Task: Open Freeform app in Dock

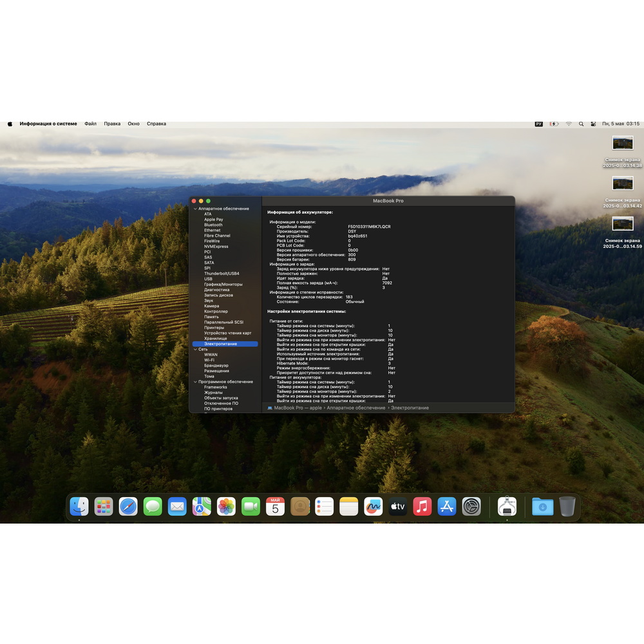Action: tap(374, 506)
